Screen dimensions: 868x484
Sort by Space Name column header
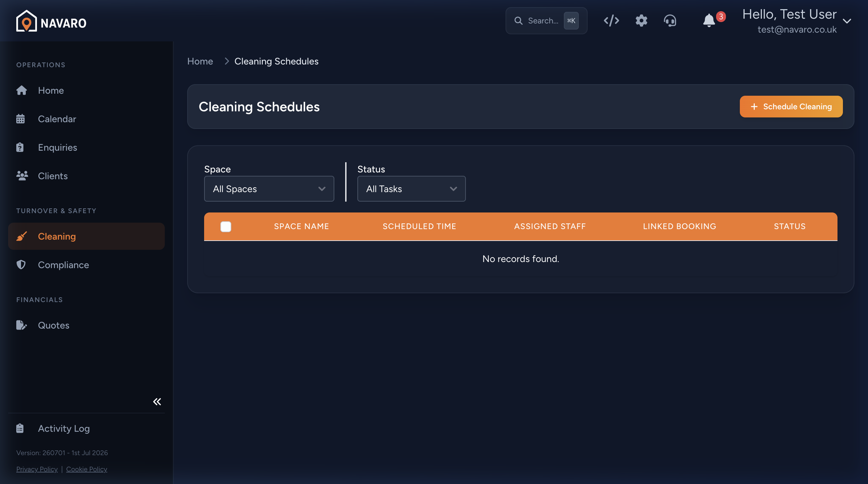click(x=301, y=226)
